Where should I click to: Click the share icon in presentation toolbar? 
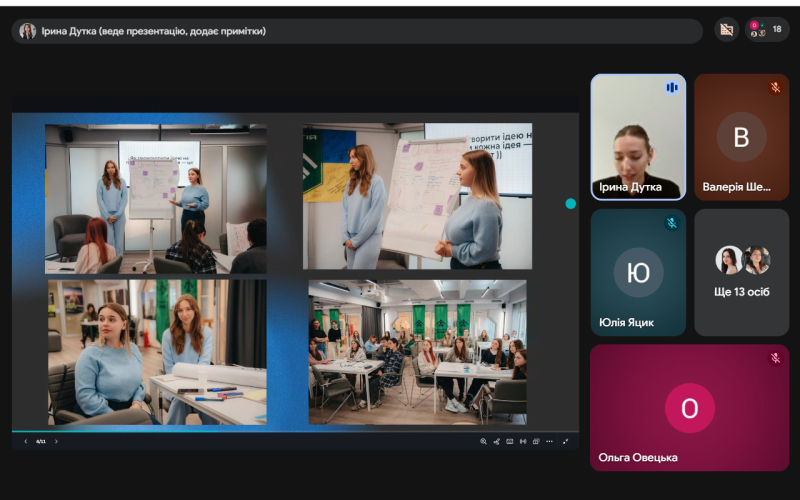point(496,441)
